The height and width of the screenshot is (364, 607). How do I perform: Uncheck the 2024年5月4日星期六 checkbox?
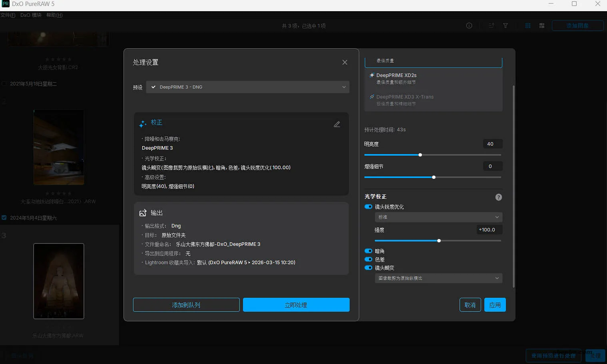tap(4, 218)
